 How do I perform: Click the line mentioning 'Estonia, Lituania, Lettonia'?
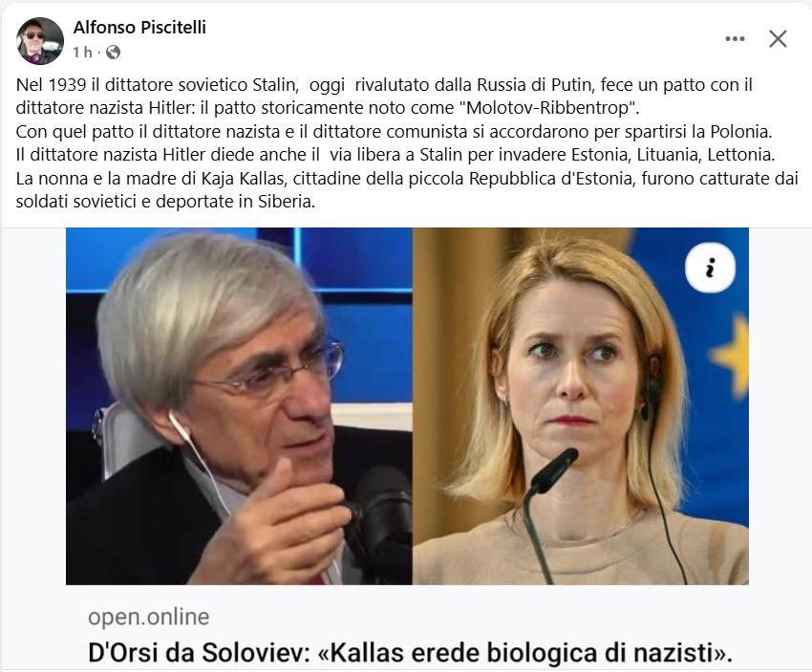coord(395,155)
